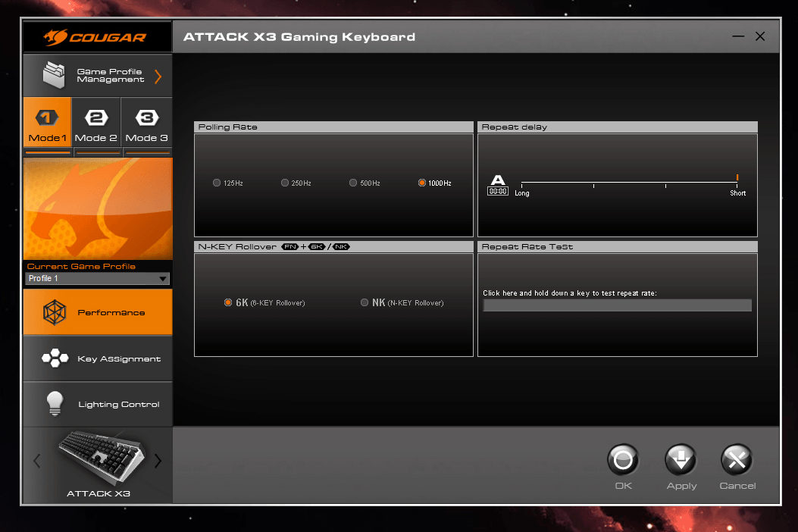Click the Apply download-arrow button

coord(681,460)
